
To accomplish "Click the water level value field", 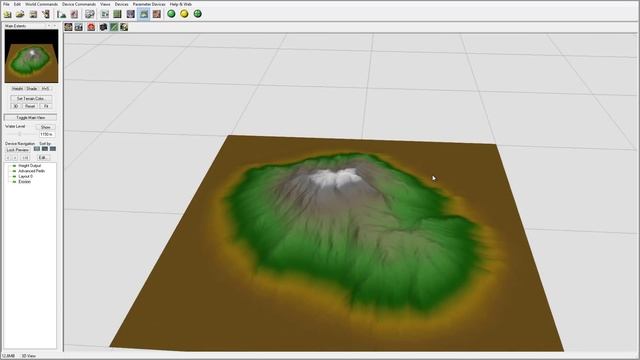I will coord(46,134).
